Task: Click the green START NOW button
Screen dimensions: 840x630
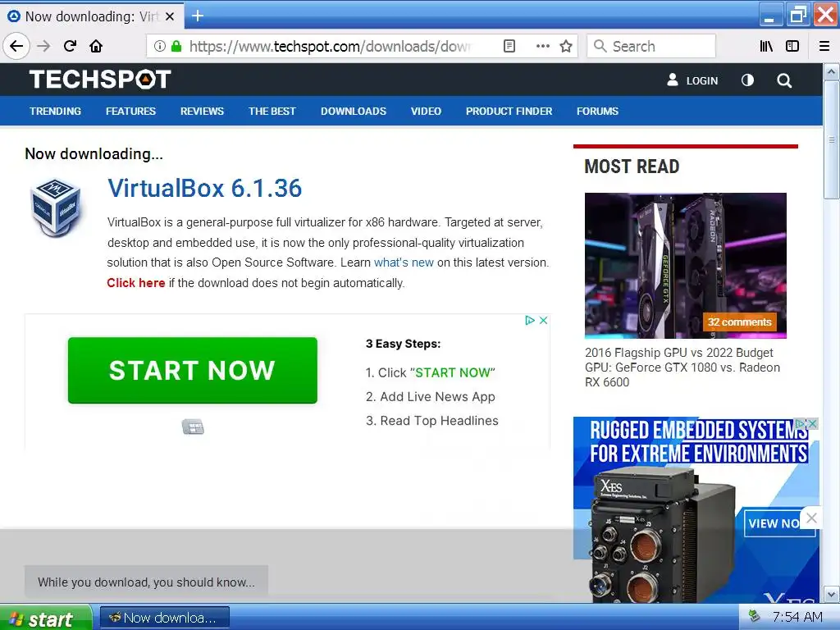Action: (192, 370)
